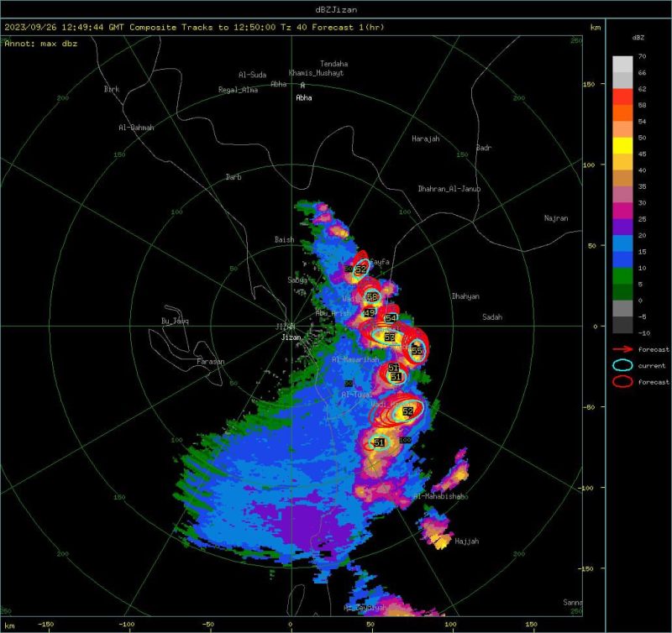Select the storm cell labeled 54
672x633 pixels.
click(391, 318)
